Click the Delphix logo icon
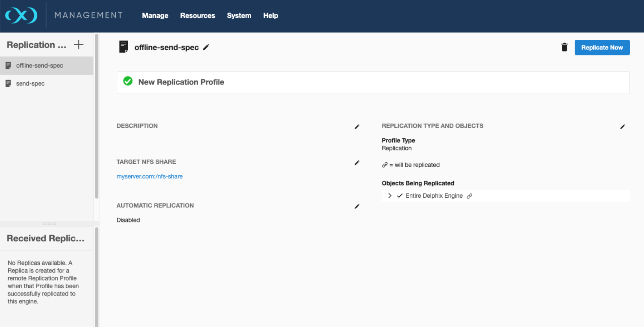Screen dimensions: 644x327 tap(21, 16)
